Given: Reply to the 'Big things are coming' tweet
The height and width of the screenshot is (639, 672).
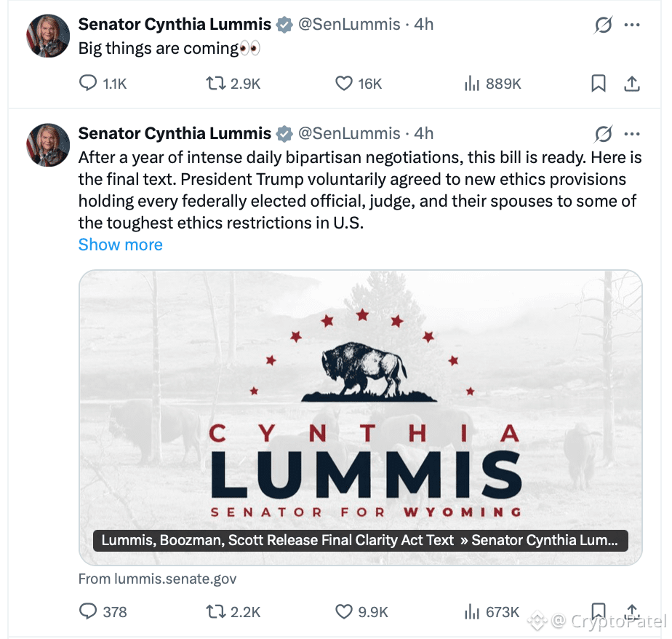Looking at the screenshot, I should pos(103,83).
